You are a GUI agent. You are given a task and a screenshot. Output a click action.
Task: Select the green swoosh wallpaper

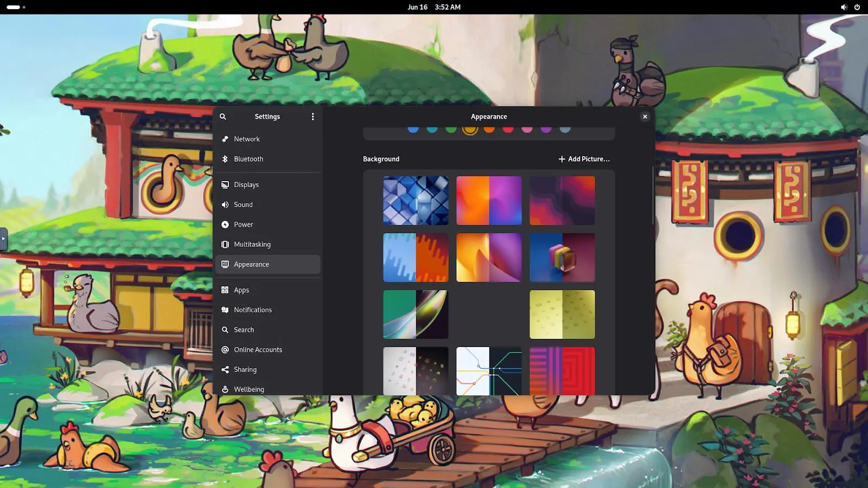416,314
